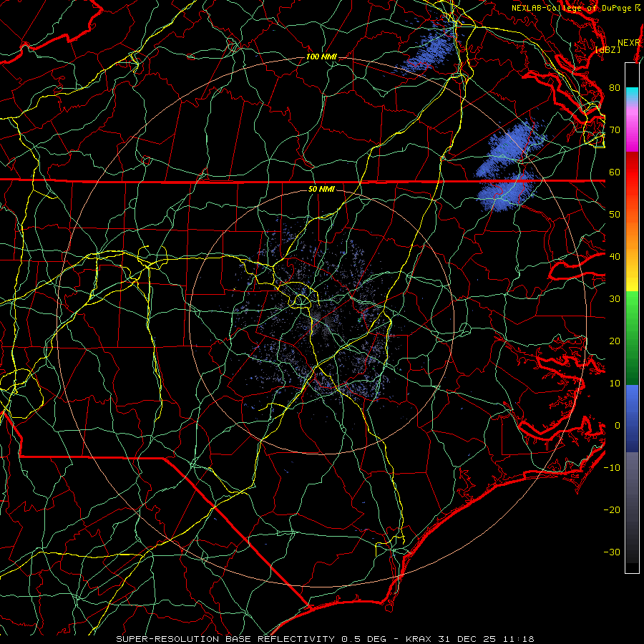Click the 40 dBZ scale label
Image resolution: width=644 pixels, height=644 pixels.
click(x=615, y=257)
